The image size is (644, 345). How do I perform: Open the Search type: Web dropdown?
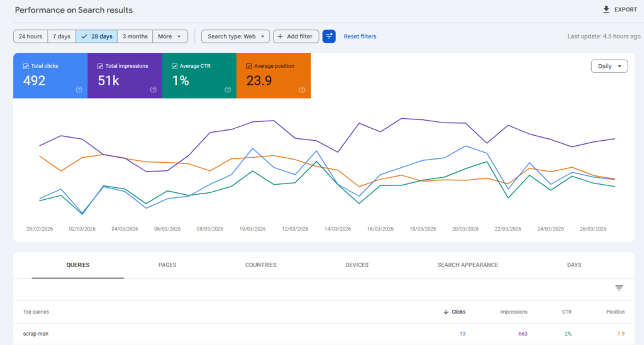(235, 36)
